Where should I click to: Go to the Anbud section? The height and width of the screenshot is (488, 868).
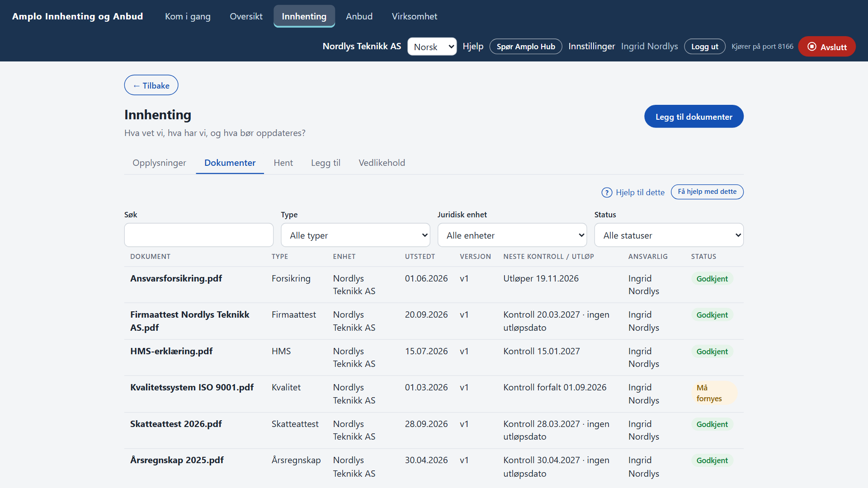coord(359,16)
